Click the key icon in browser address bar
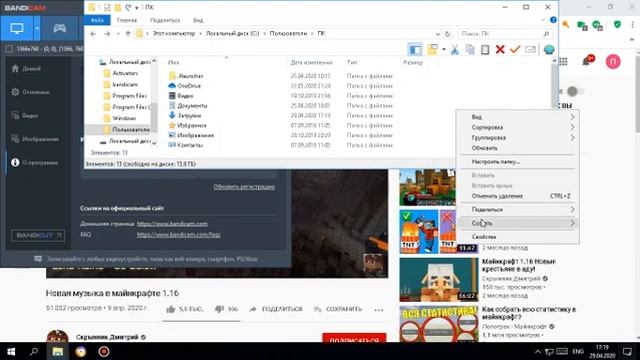 pos(566,25)
